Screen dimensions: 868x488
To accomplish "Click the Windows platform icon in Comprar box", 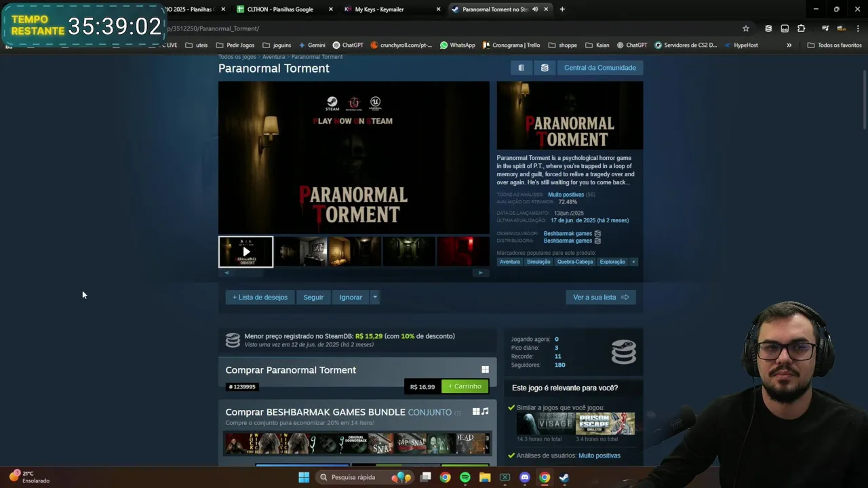I will pos(485,369).
